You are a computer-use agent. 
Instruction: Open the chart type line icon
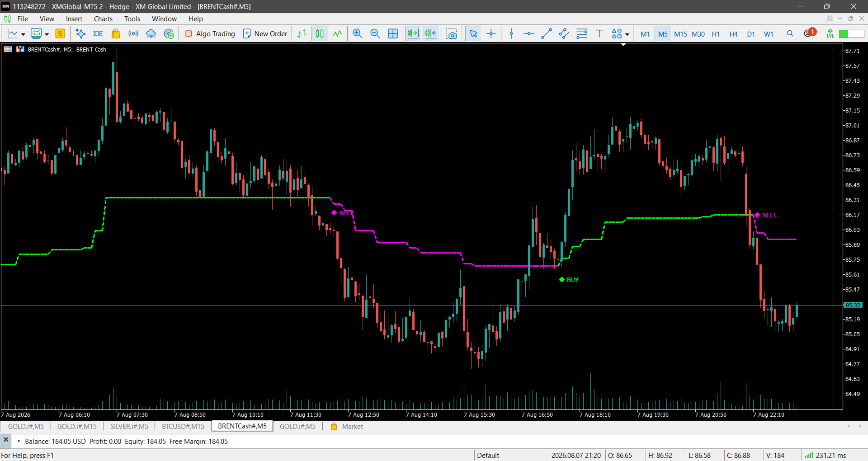(x=13, y=34)
